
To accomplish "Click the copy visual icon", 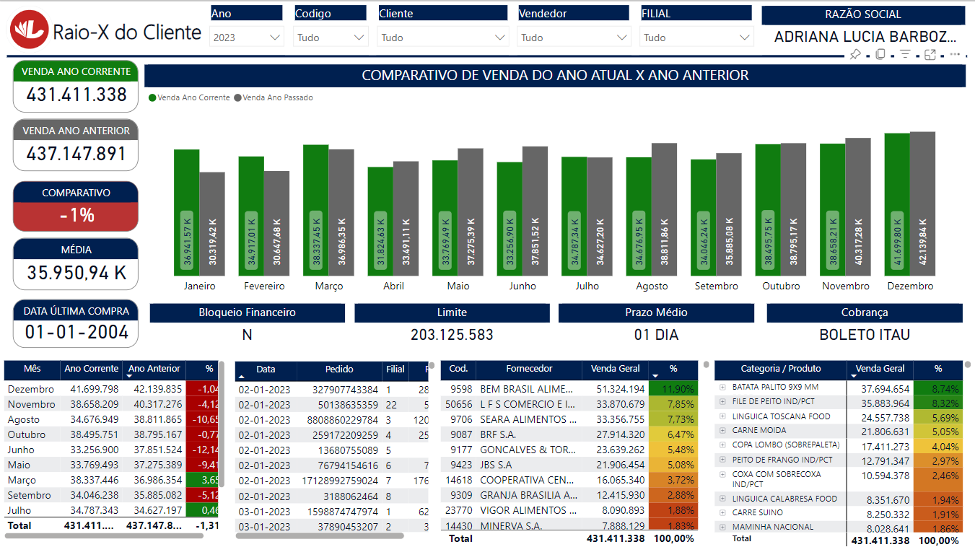I will [x=880, y=54].
